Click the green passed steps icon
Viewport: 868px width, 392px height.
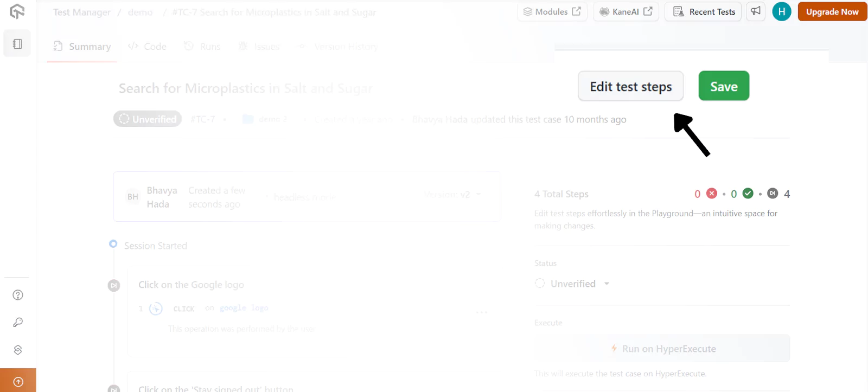pos(748,194)
